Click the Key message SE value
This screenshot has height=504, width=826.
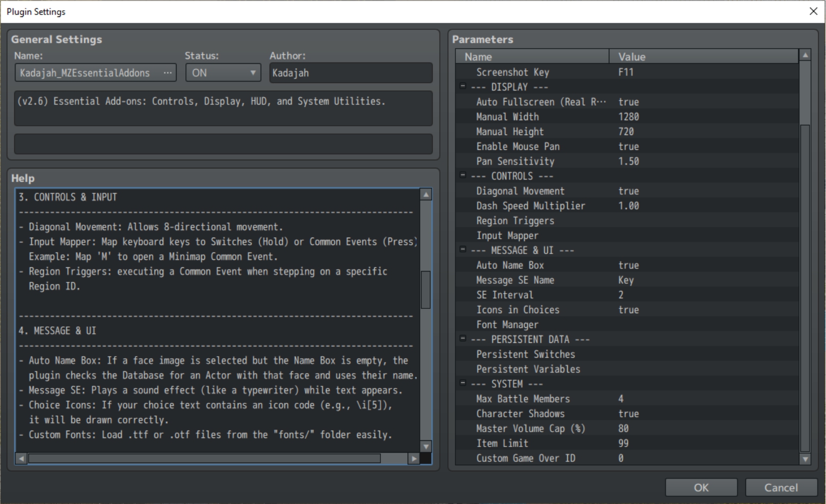626,280
